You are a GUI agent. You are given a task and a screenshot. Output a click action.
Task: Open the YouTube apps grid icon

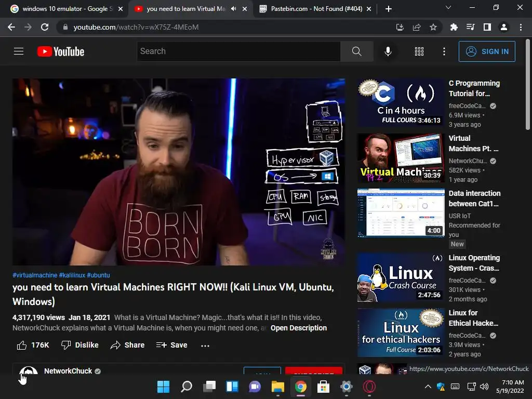[419, 51]
